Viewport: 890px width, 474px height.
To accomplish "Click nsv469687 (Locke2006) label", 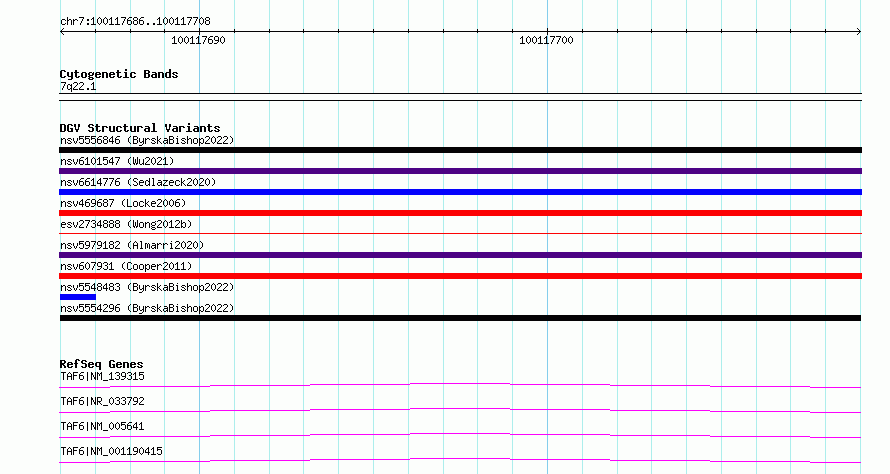I will [123, 203].
